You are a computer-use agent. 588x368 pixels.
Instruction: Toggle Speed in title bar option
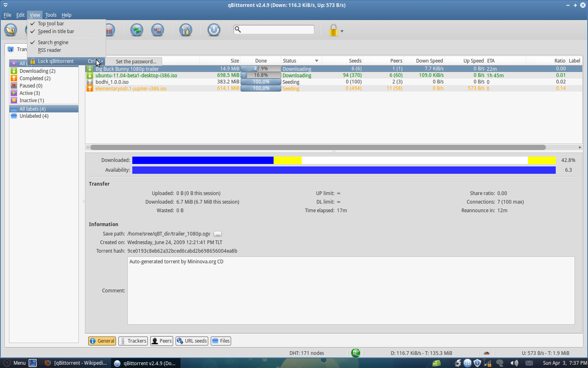67,31
